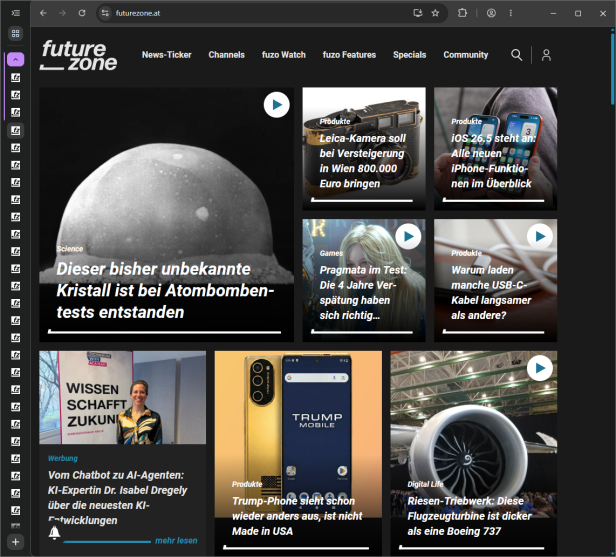Click the browser forward arrow
Image resolution: width=616 pixels, height=557 pixels.
(62, 13)
